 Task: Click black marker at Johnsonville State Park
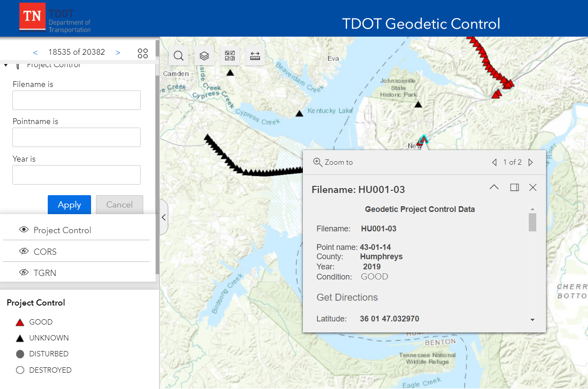(x=418, y=104)
